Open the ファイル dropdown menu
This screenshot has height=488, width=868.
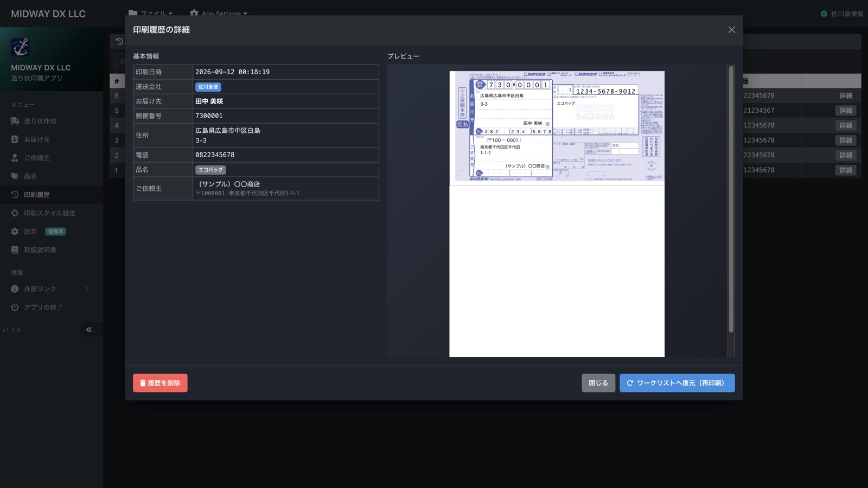click(x=151, y=14)
